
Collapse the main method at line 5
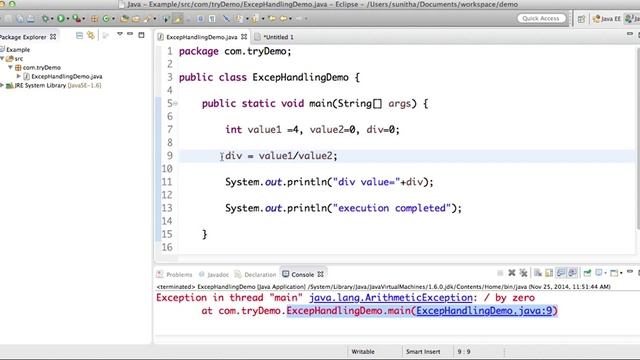[176, 104]
